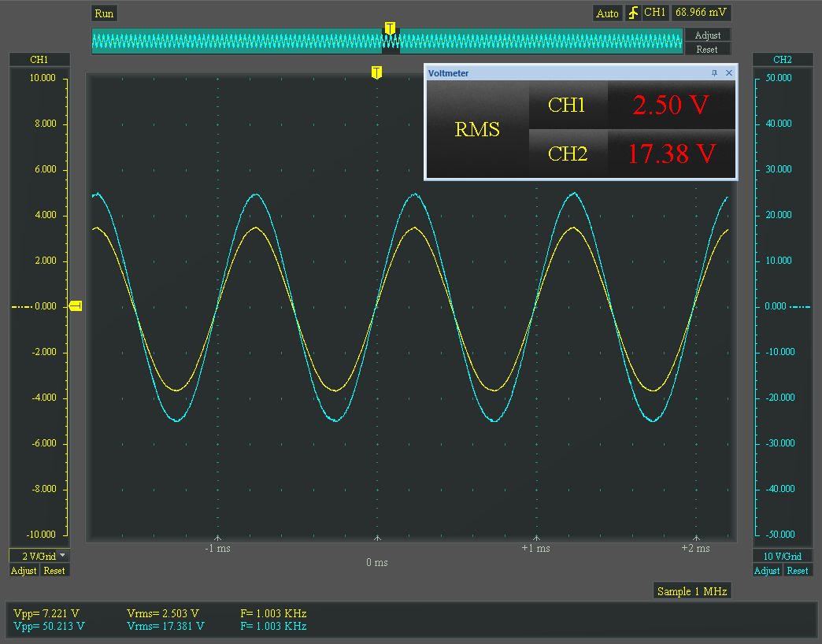
Task: Open the 10 V/Grid CH2 scale
Action: click(x=782, y=556)
